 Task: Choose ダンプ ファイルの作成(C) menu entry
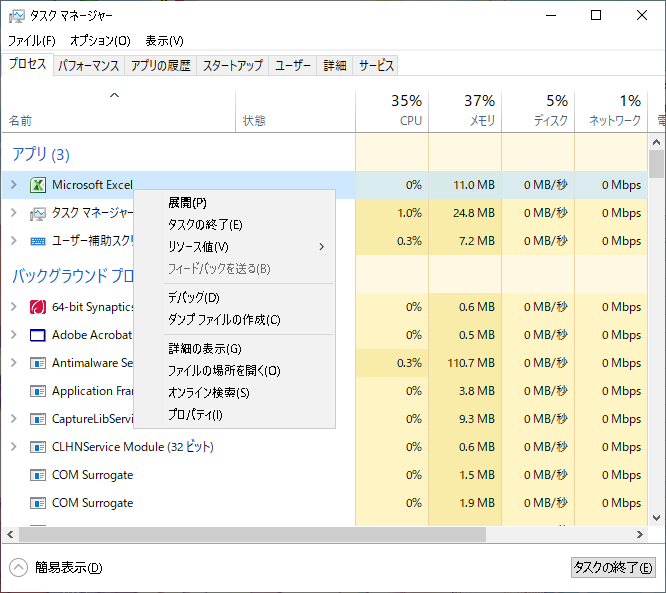[234, 320]
